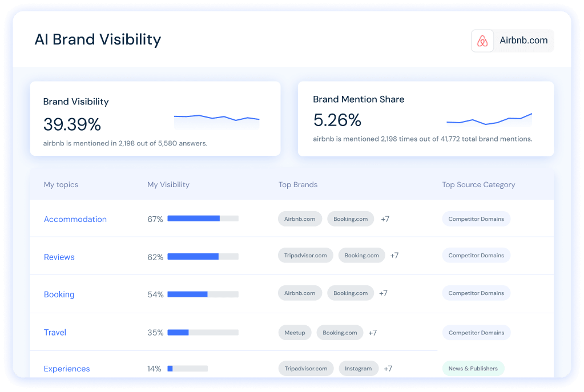
Task: Click the Experiences 14% visibility bar
Action: pos(188,369)
